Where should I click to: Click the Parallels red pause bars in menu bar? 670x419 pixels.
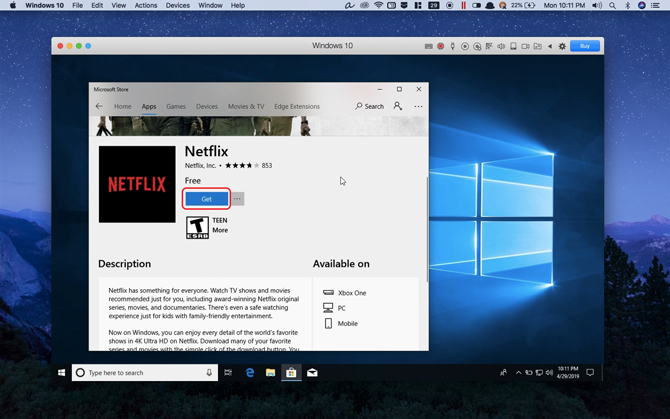(463, 5)
